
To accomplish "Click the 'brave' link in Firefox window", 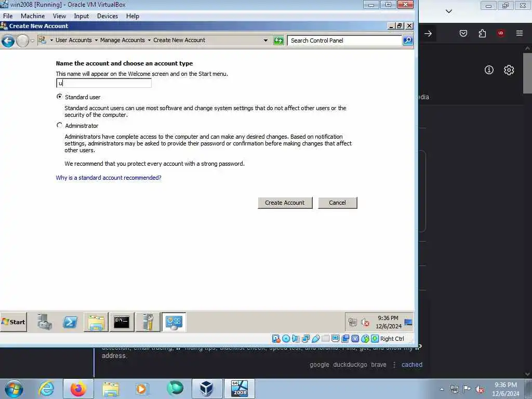I will 379,364.
